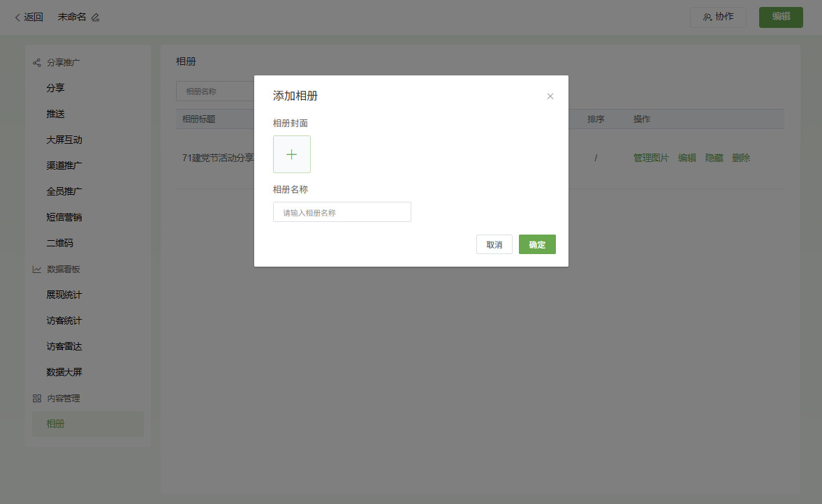Image resolution: width=822 pixels, height=504 pixels.
Task: Open the 协作 collaboration button
Action: (718, 17)
